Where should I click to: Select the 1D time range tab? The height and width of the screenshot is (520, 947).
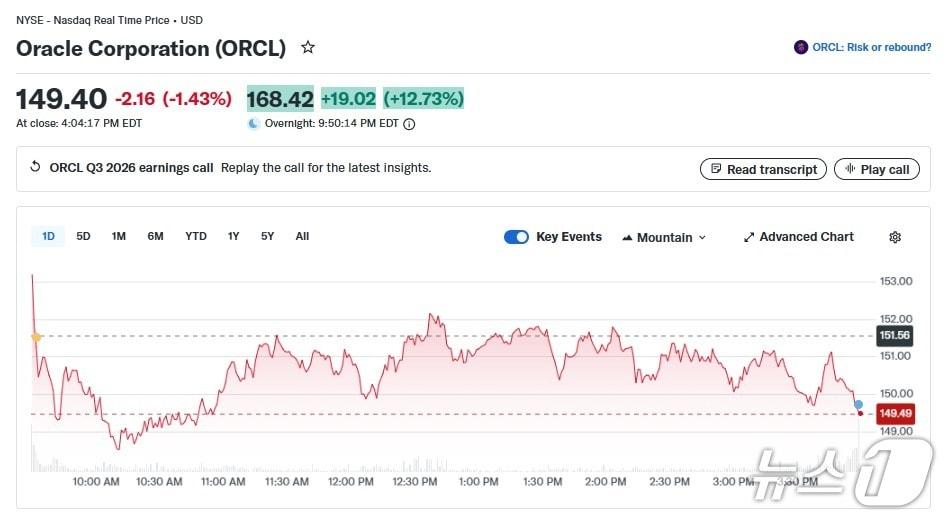48,236
